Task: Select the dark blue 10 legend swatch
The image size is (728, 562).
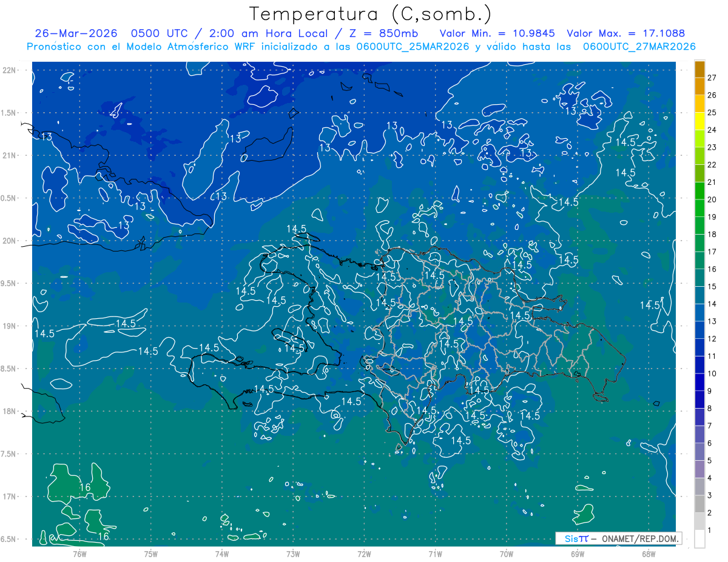Action: pos(699,366)
